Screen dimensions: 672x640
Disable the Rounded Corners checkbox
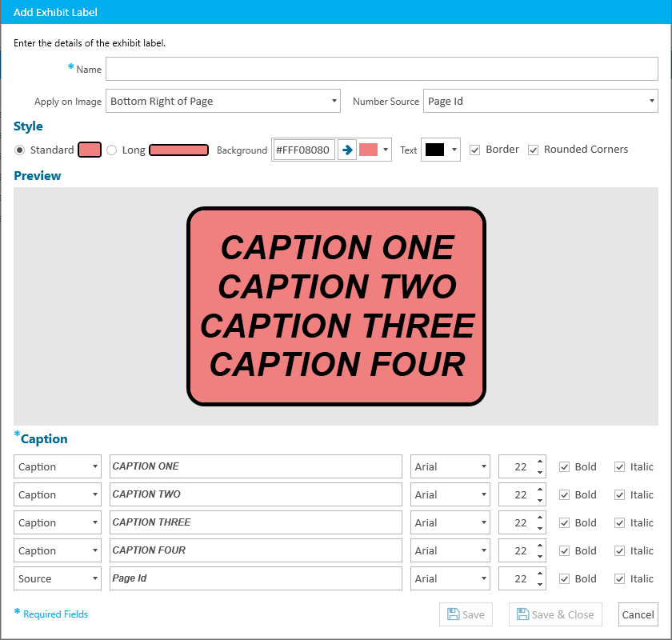pyautogui.click(x=534, y=150)
